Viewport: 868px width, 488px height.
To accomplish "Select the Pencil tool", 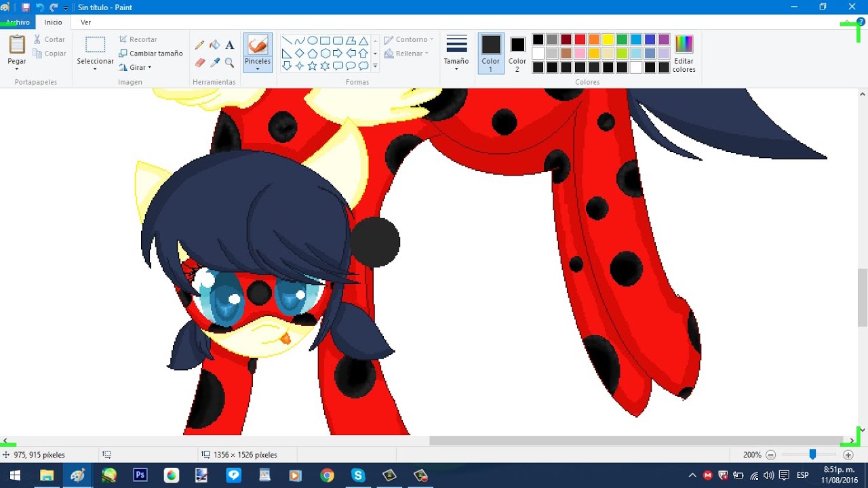I will click(x=199, y=45).
